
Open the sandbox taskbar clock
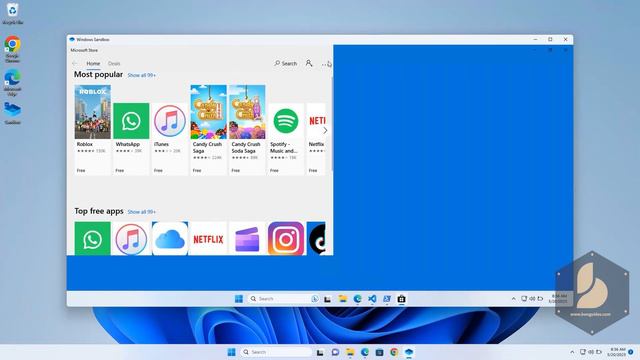(558, 299)
